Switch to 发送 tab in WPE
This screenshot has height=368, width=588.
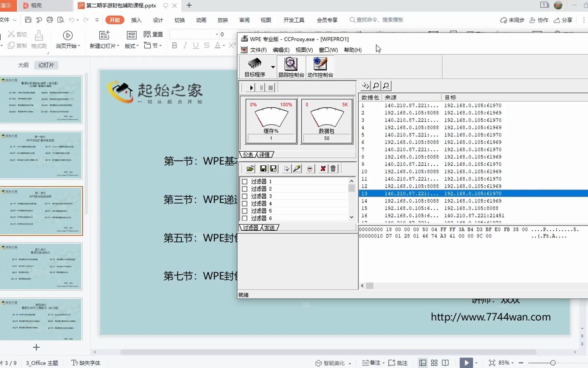[x=270, y=227]
